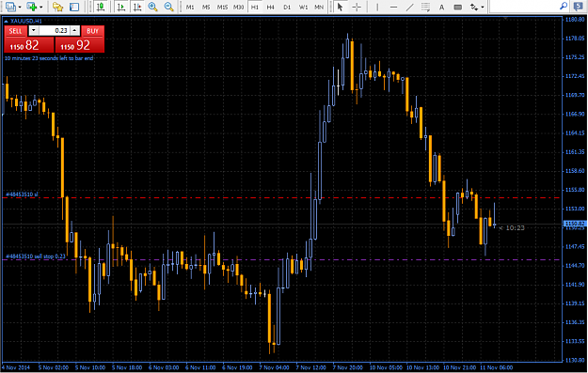Click the 1178.05 price axis label

(575, 39)
